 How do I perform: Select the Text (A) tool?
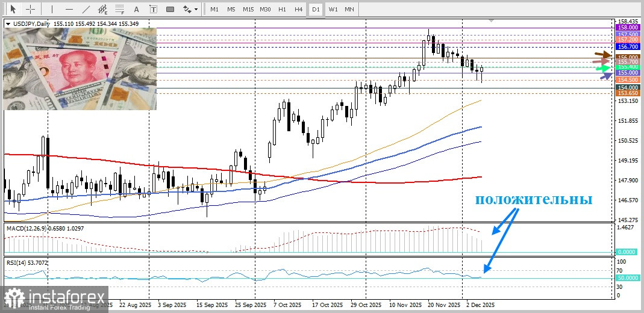pos(136,9)
